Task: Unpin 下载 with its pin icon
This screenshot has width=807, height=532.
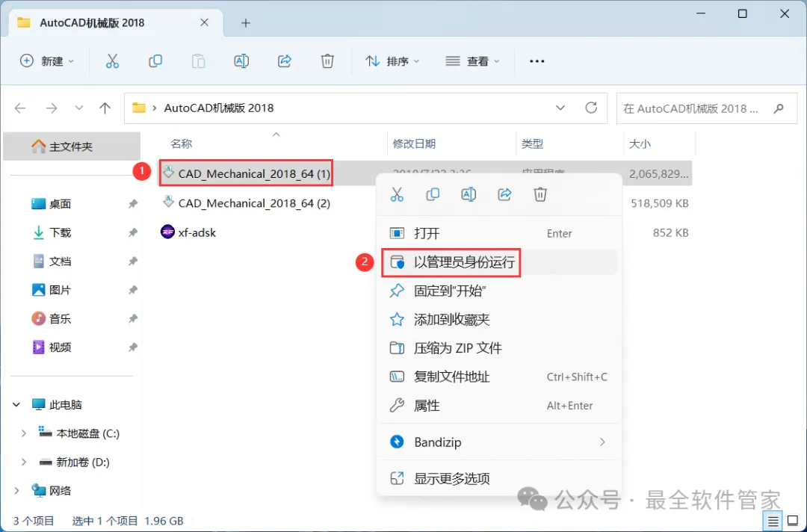Action: click(132, 232)
